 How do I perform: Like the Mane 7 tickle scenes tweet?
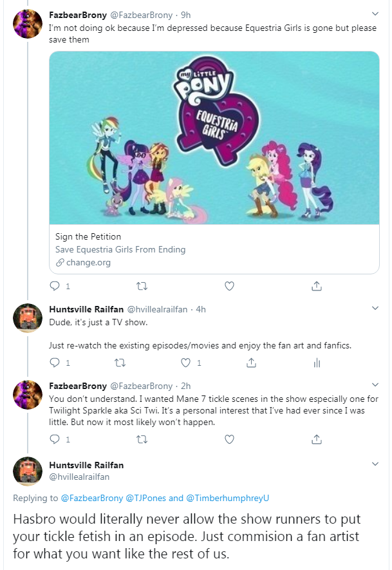tap(229, 439)
